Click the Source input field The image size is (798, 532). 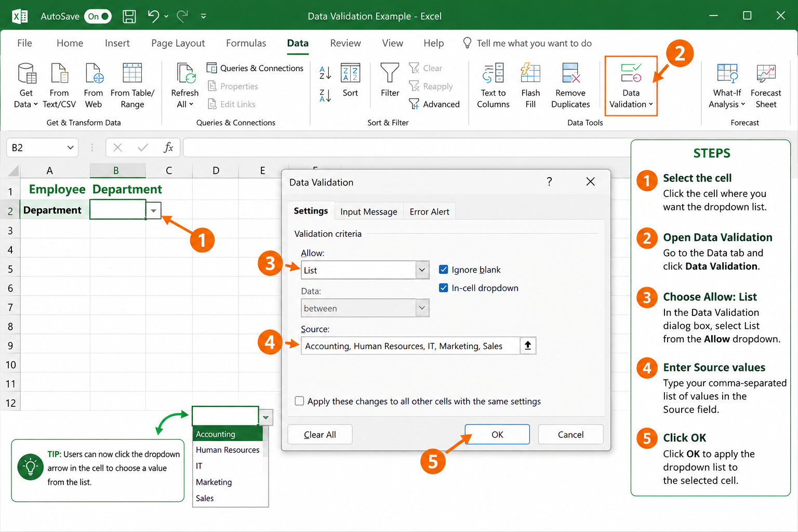410,345
